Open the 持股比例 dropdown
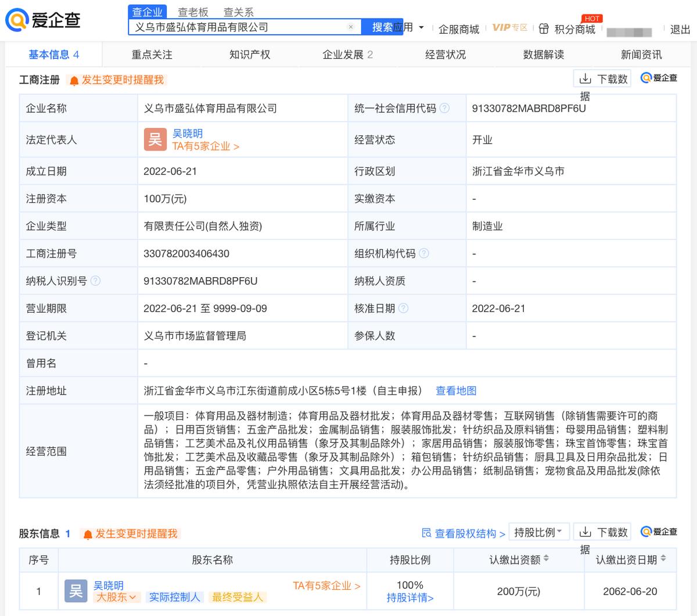The width and height of the screenshot is (697, 616). 539,531
